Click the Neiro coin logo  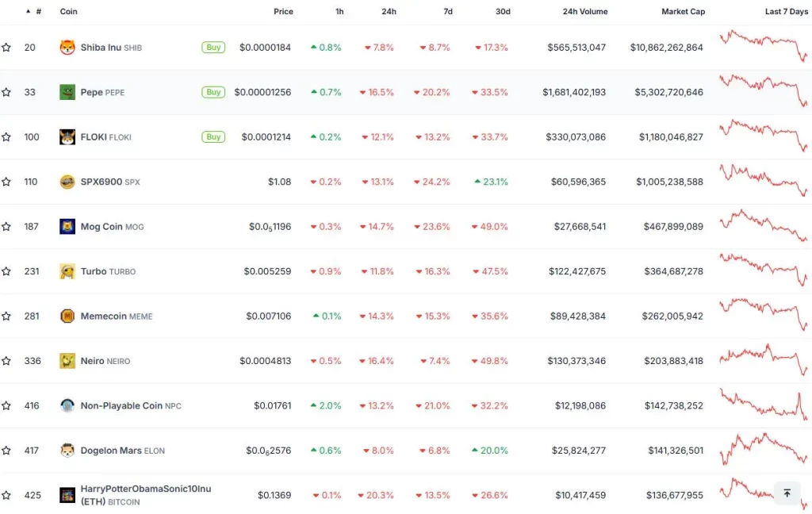coord(67,361)
